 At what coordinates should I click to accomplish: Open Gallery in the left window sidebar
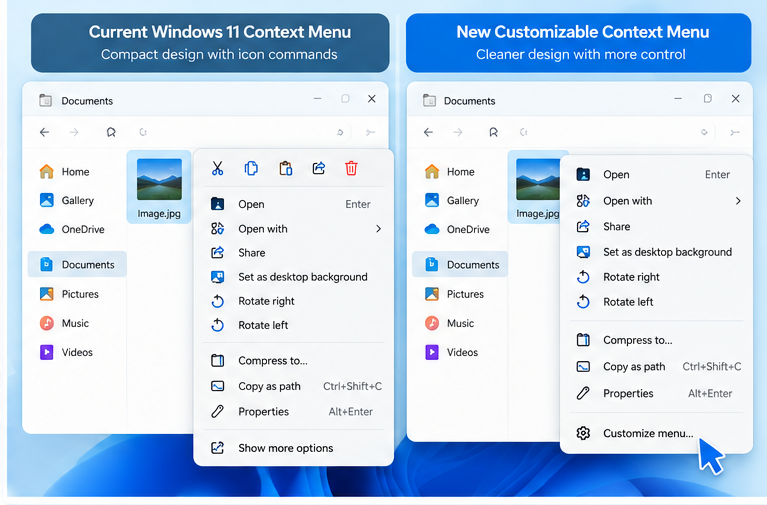click(x=76, y=200)
